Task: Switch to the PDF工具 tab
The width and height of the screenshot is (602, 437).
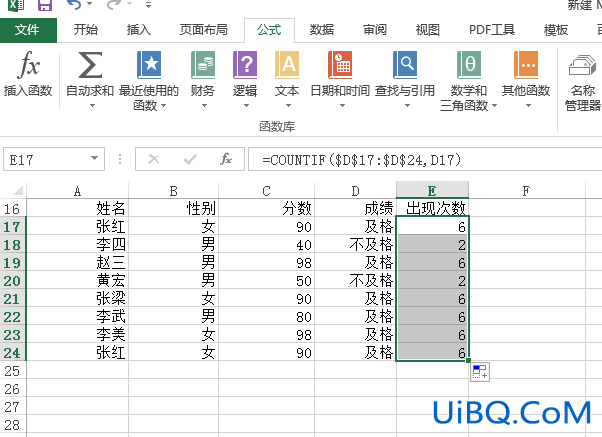Action: click(x=492, y=30)
